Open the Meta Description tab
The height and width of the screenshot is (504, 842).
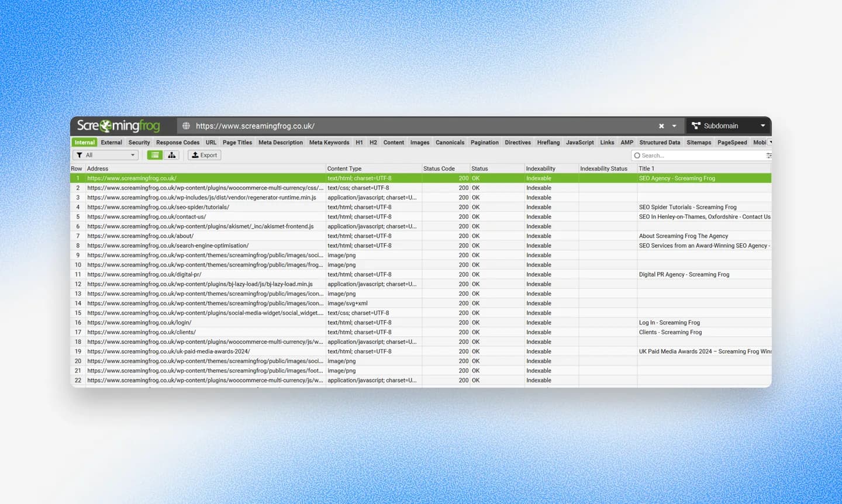[x=281, y=142]
